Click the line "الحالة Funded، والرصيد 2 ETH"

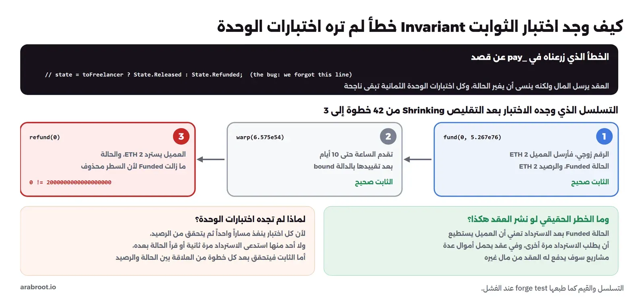tap(564, 166)
